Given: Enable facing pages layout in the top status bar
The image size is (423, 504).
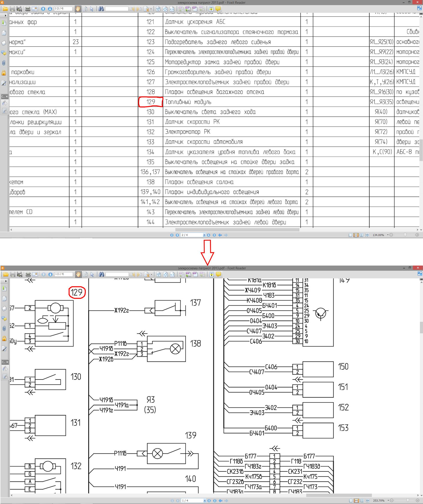Looking at the screenshot, I should click(x=362, y=235).
